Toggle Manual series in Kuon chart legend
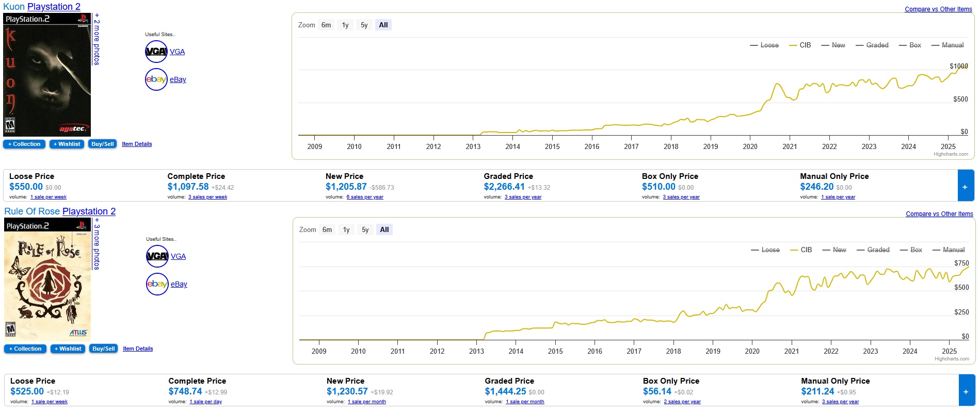The width and height of the screenshot is (980, 413). [947, 45]
